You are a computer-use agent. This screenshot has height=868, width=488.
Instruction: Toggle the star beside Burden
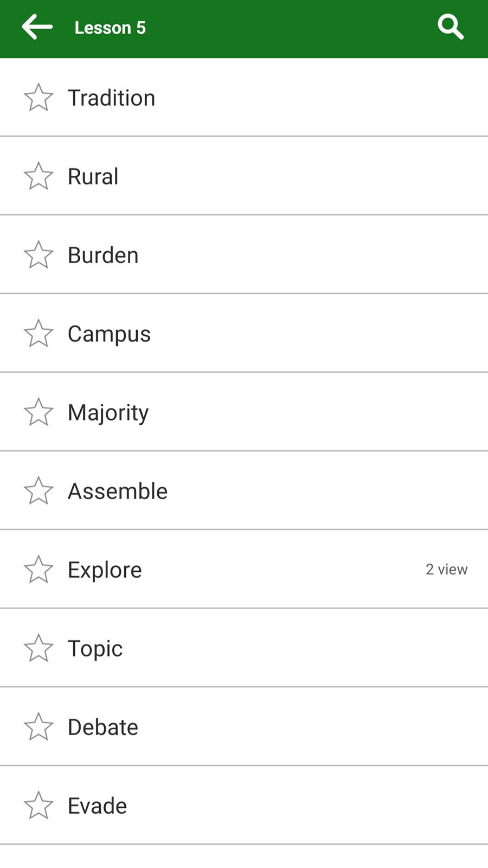pyautogui.click(x=38, y=255)
